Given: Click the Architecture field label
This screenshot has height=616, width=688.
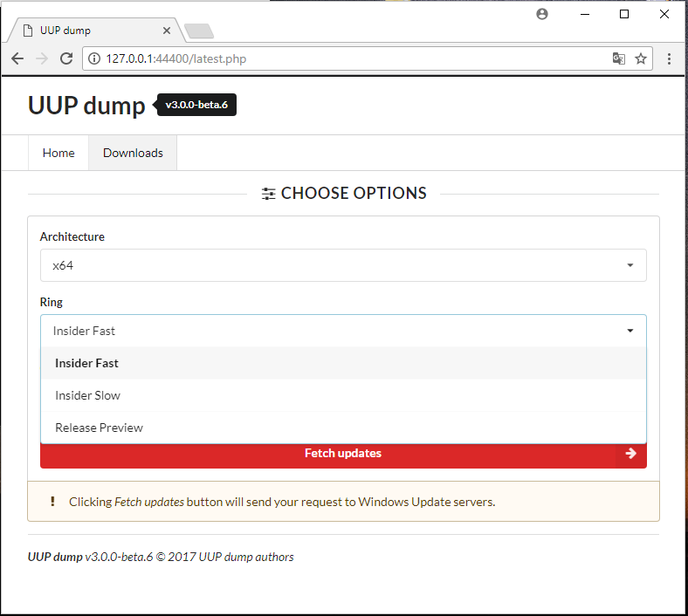Looking at the screenshot, I should [x=72, y=236].
